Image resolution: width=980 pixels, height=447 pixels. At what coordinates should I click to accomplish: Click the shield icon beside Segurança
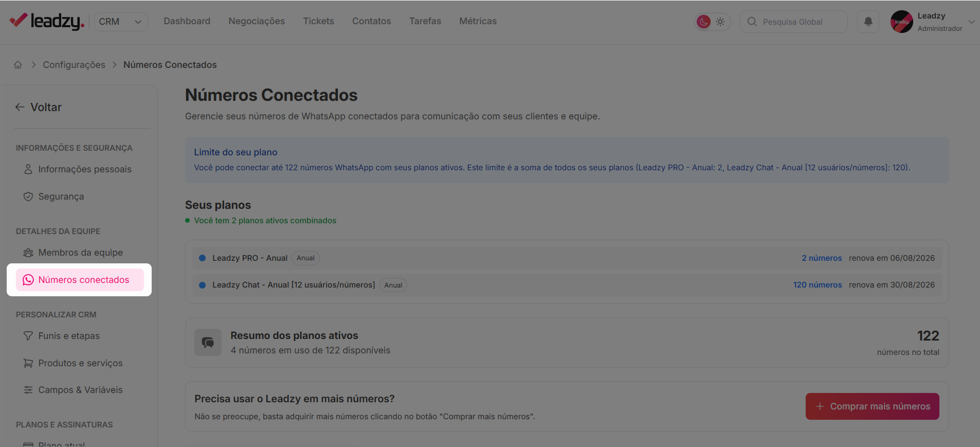(28, 196)
